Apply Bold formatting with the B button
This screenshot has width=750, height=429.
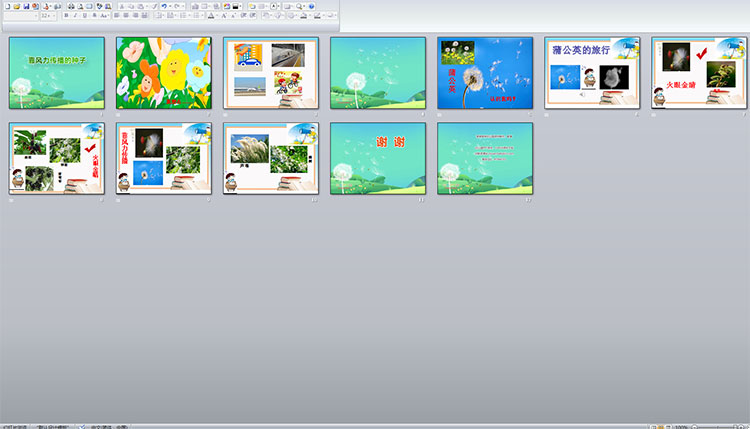(x=66, y=16)
